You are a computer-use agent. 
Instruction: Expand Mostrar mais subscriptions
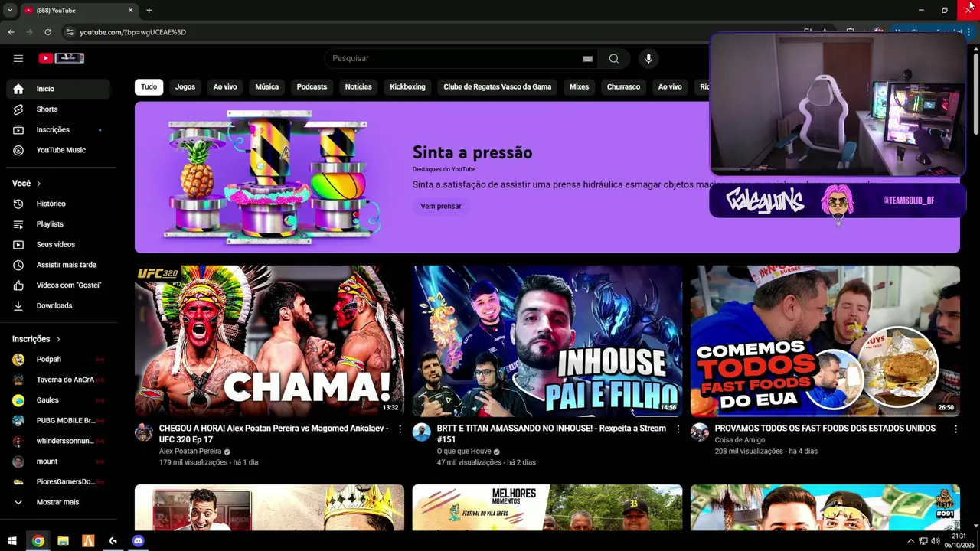(x=58, y=502)
